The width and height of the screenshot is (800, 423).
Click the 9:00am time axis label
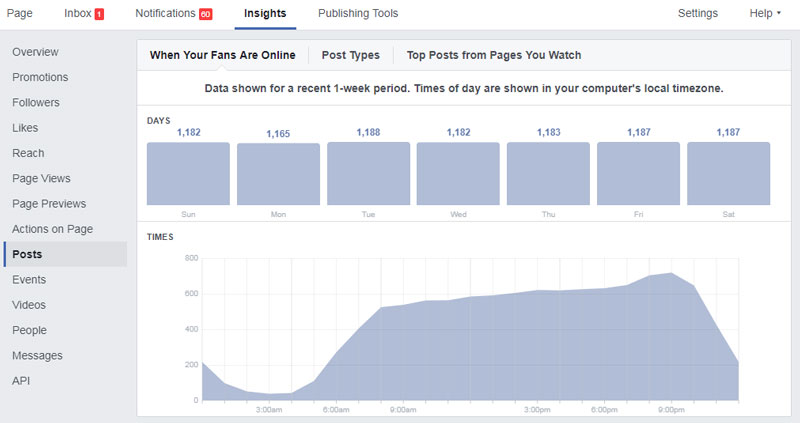click(403, 410)
